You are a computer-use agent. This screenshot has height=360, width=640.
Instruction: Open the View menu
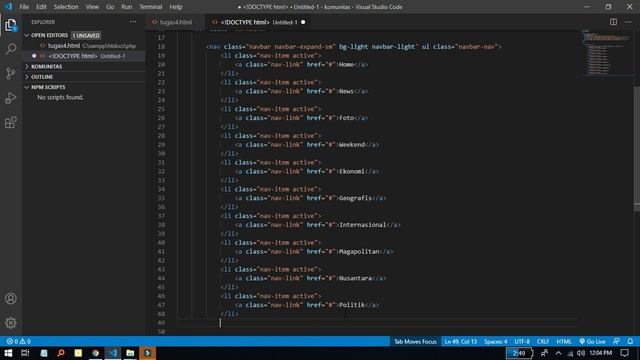(92, 7)
